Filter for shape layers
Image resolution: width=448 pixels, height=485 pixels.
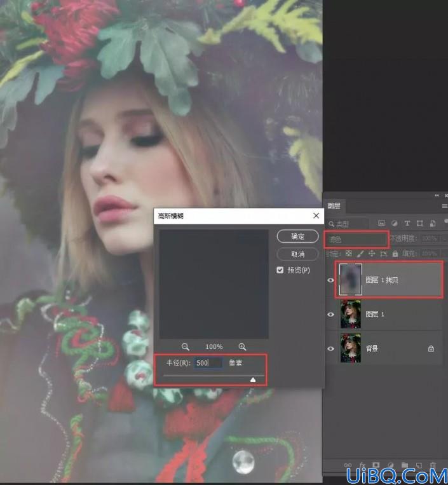click(419, 223)
